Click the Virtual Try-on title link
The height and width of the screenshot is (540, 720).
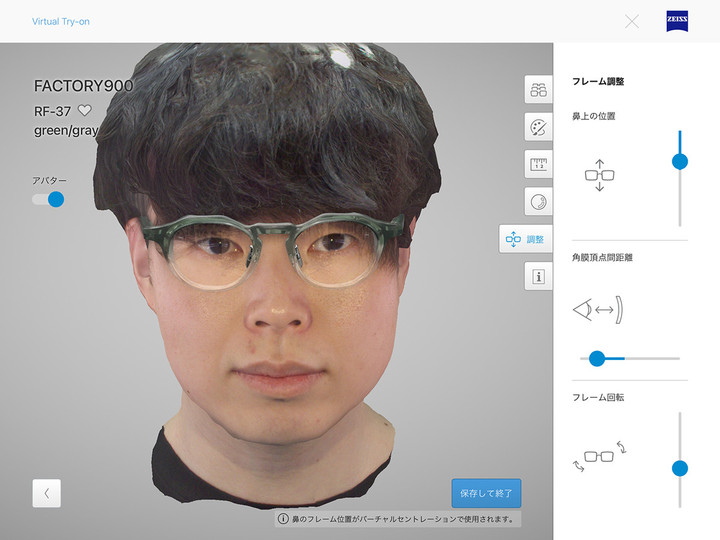(x=61, y=22)
